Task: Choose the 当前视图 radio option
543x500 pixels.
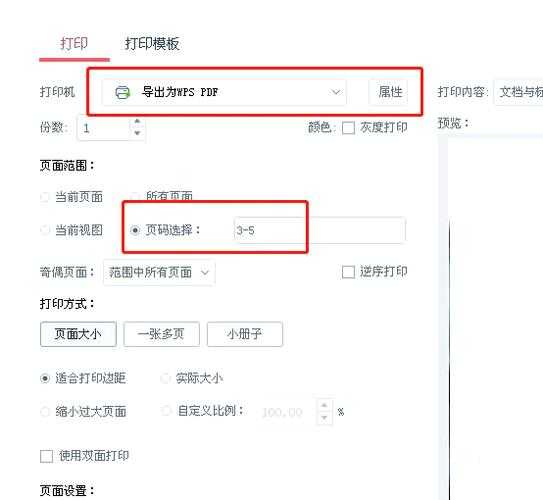Action: pyautogui.click(x=45, y=230)
